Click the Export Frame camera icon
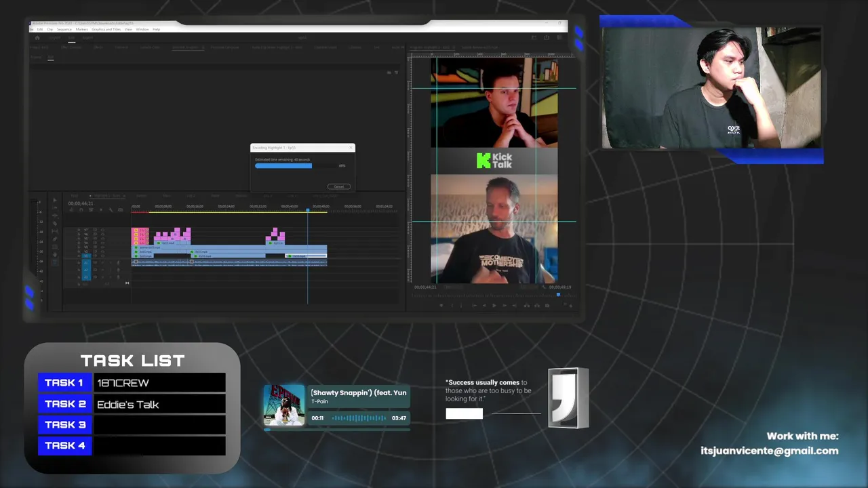Screen dimensions: 868x488 click(547, 306)
